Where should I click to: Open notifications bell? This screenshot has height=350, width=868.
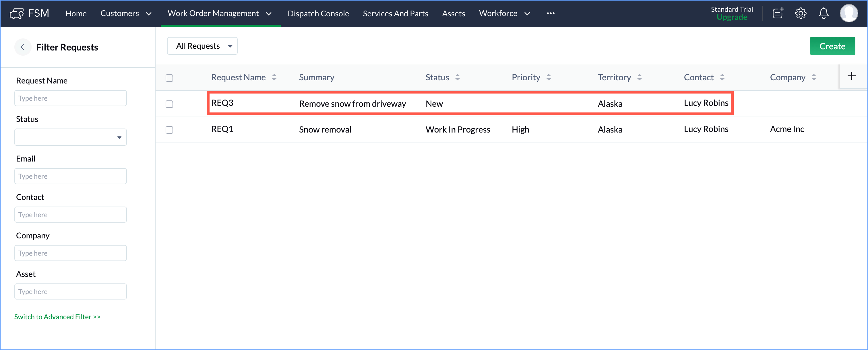(824, 13)
